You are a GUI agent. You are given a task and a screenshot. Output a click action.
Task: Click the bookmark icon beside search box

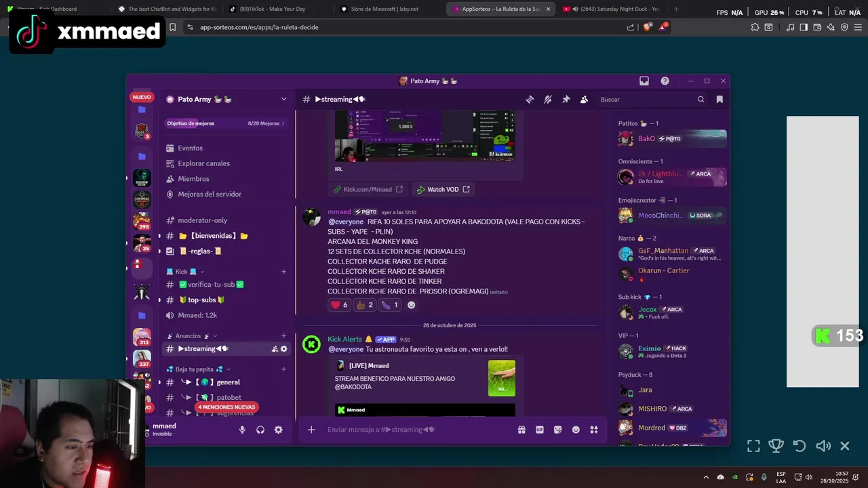pyautogui.click(x=719, y=99)
